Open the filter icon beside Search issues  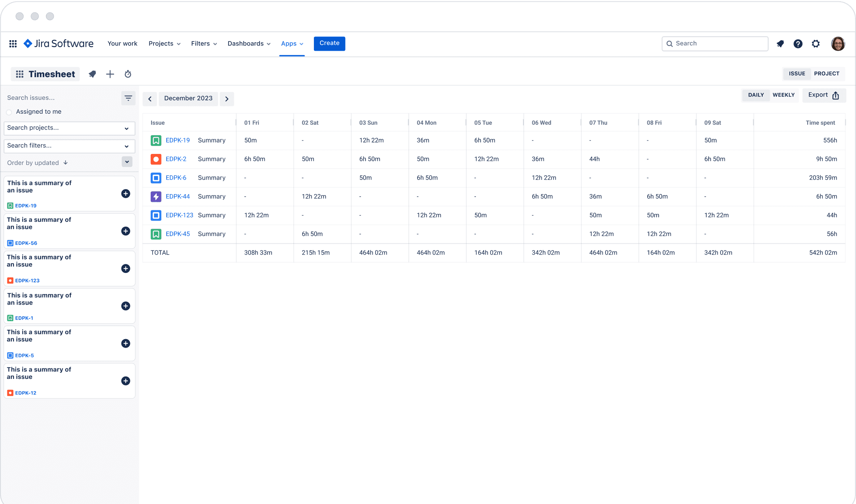(128, 98)
